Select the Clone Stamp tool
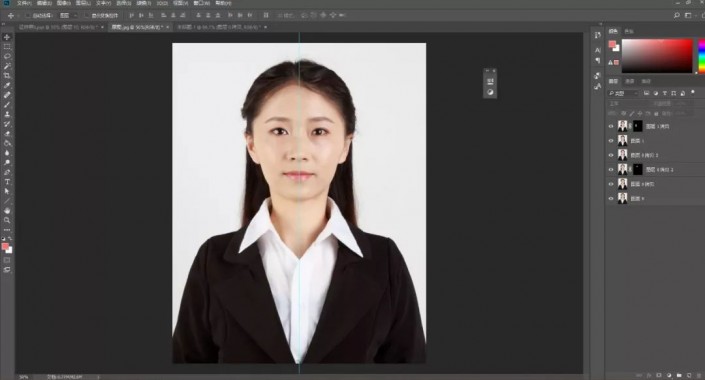Viewport: 705px width, 380px height. tap(7, 114)
